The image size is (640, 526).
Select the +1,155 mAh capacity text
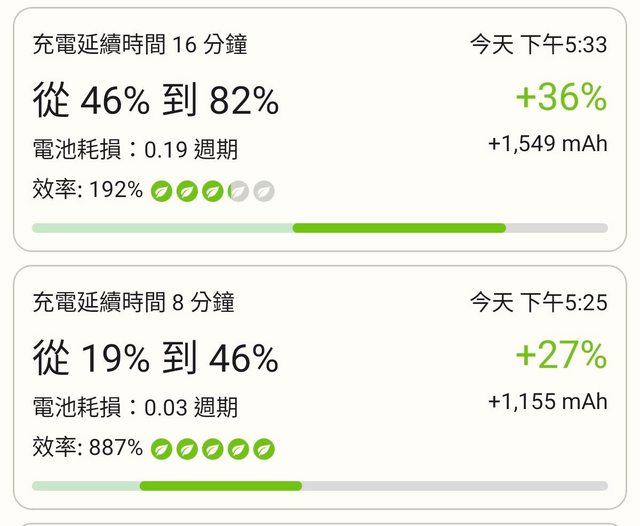(547, 402)
